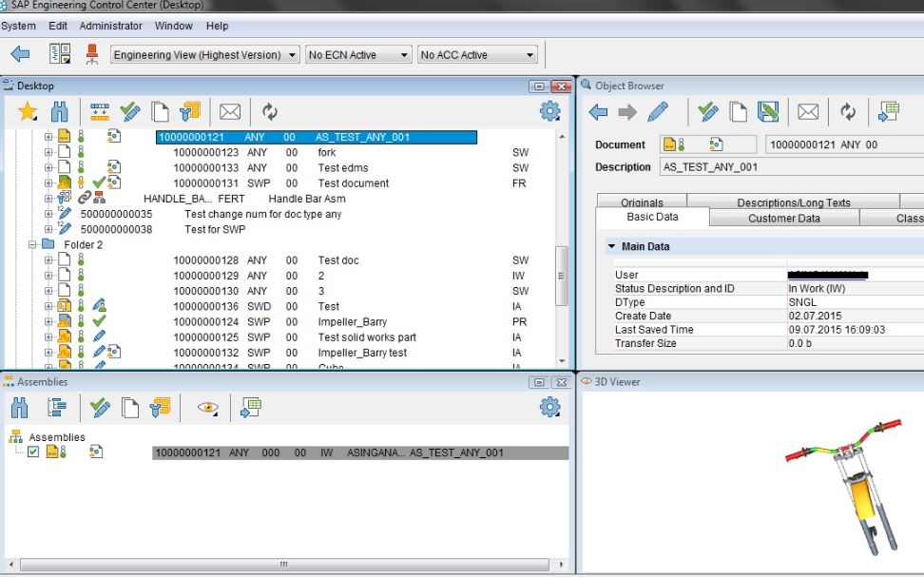Click the envelope icon in Object Browser toolbar
This screenshot has width=924, height=577.
pos(808,111)
